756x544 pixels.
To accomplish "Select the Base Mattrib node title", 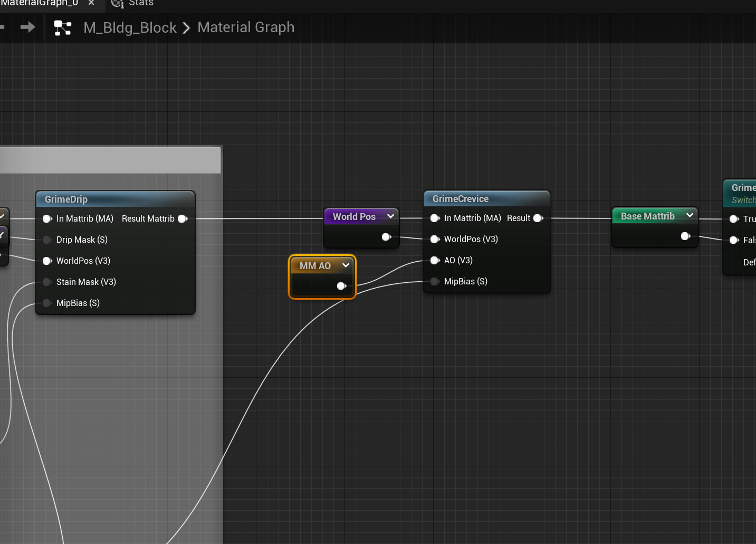I will click(647, 216).
